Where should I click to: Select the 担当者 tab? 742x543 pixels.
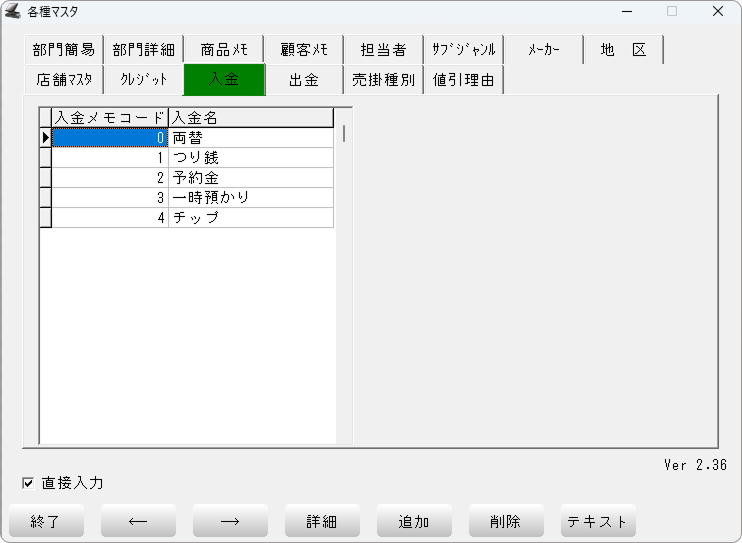tap(383, 50)
